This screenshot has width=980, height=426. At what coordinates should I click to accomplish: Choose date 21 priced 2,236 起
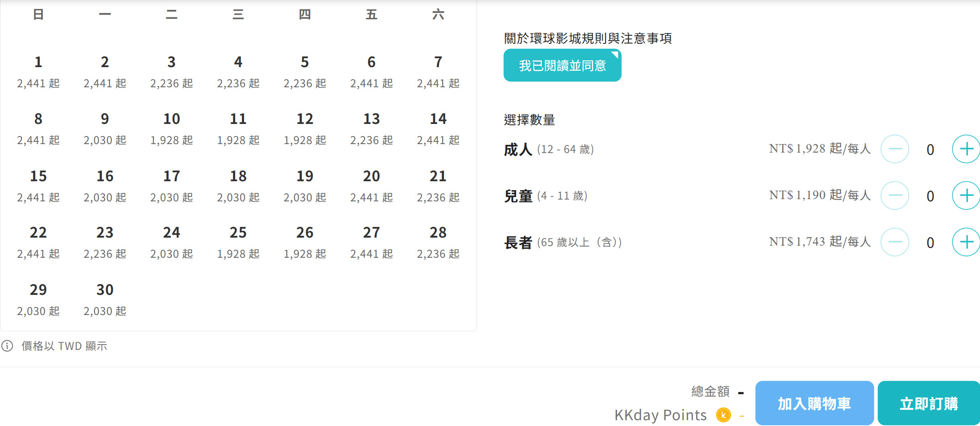438,186
